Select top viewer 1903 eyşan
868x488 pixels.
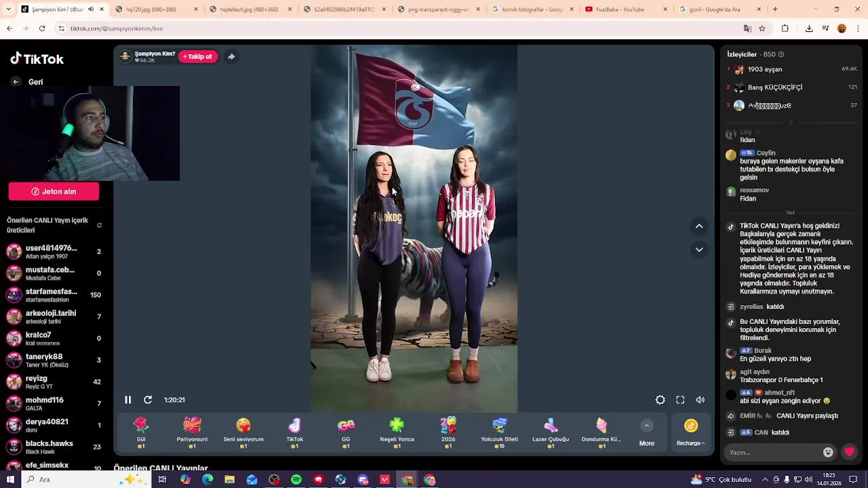coord(792,69)
